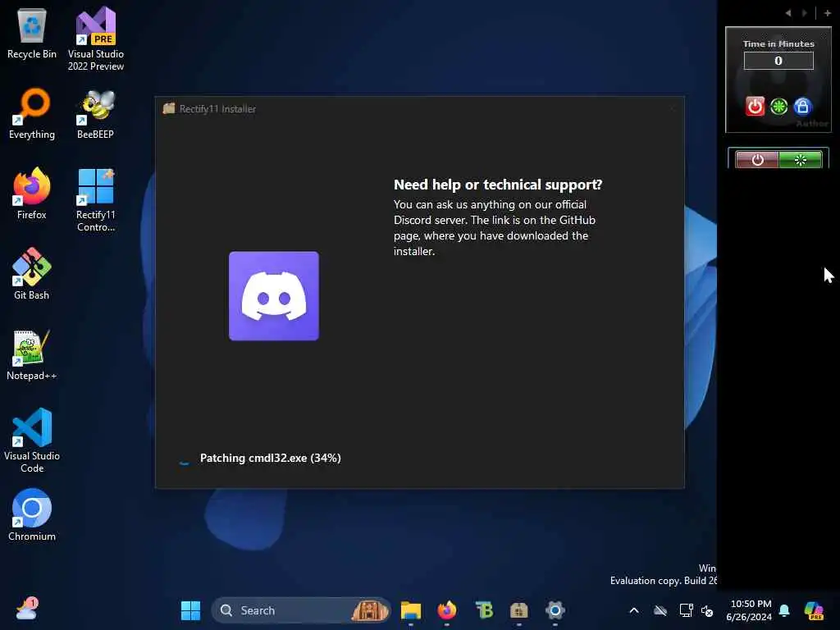Click the Petra image in the search box
Viewport: 840px width, 630px height.
370,610
